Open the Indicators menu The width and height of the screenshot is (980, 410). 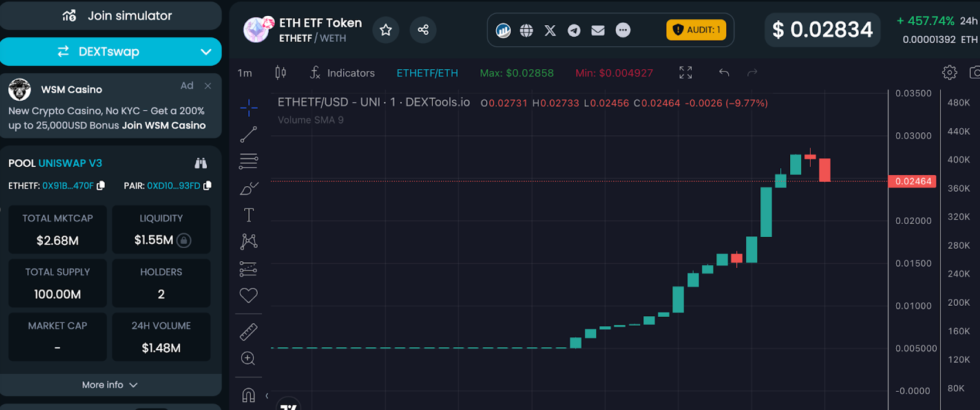tap(342, 73)
